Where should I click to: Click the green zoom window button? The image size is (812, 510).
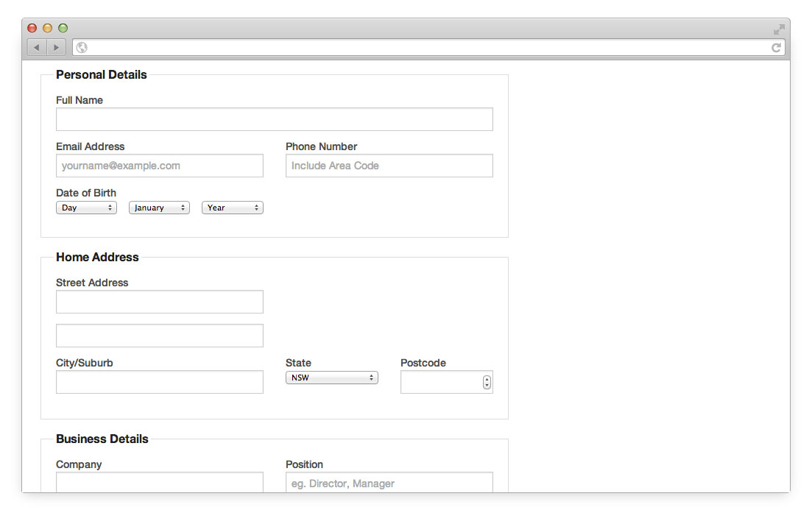(x=63, y=28)
